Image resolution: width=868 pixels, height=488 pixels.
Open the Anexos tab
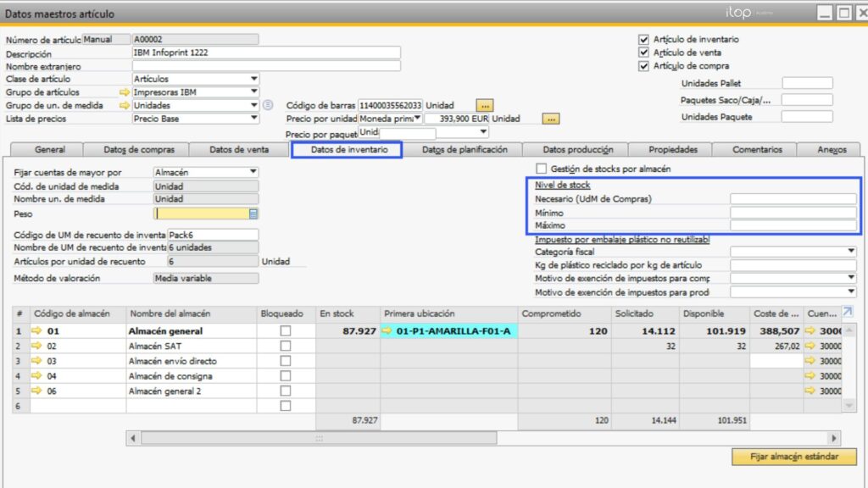pyautogui.click(x=832, y=149)
